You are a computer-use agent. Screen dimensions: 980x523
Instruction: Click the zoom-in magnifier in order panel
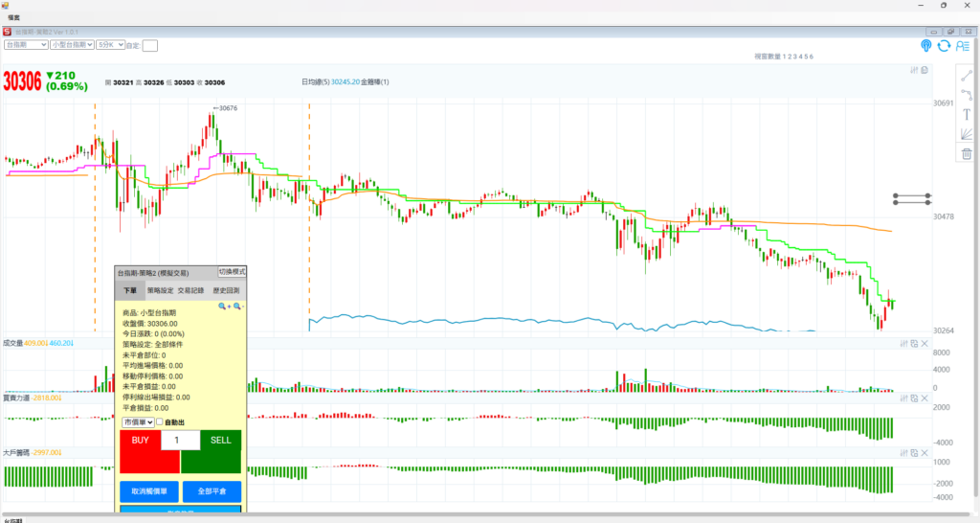(x=224, y=306)
